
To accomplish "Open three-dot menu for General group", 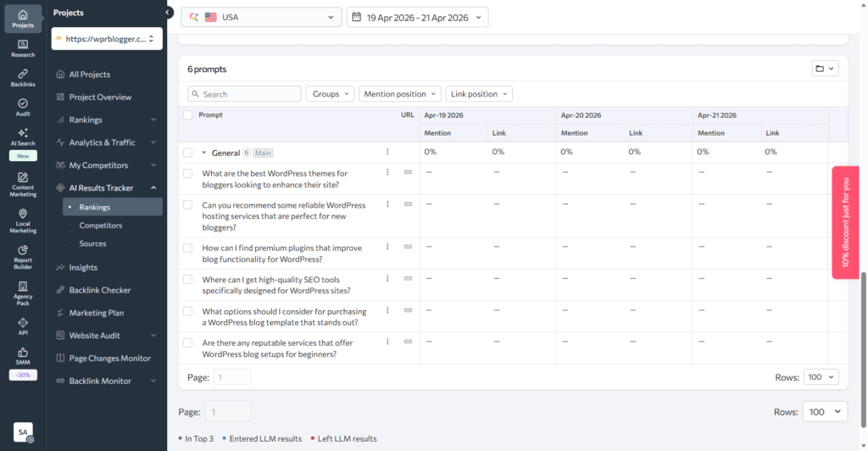I will [387, 153].
